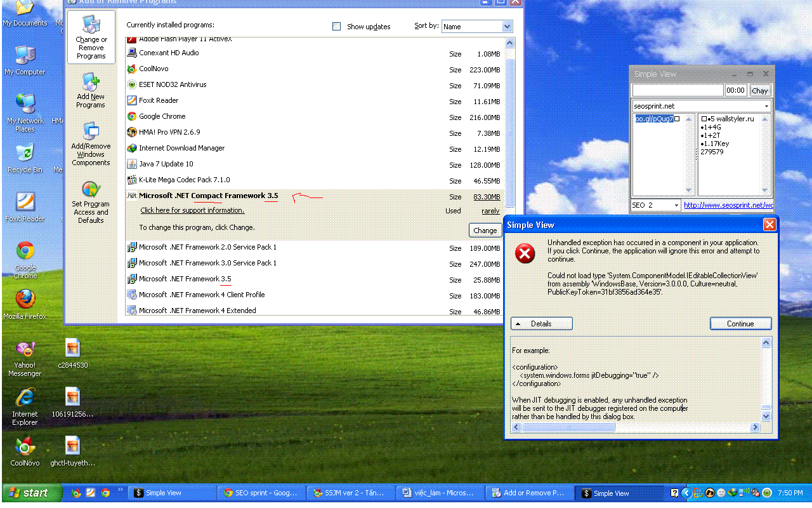Open the seosprint.net URL link
This screenshot has width=812, height=508.
[x=728, y=206]
